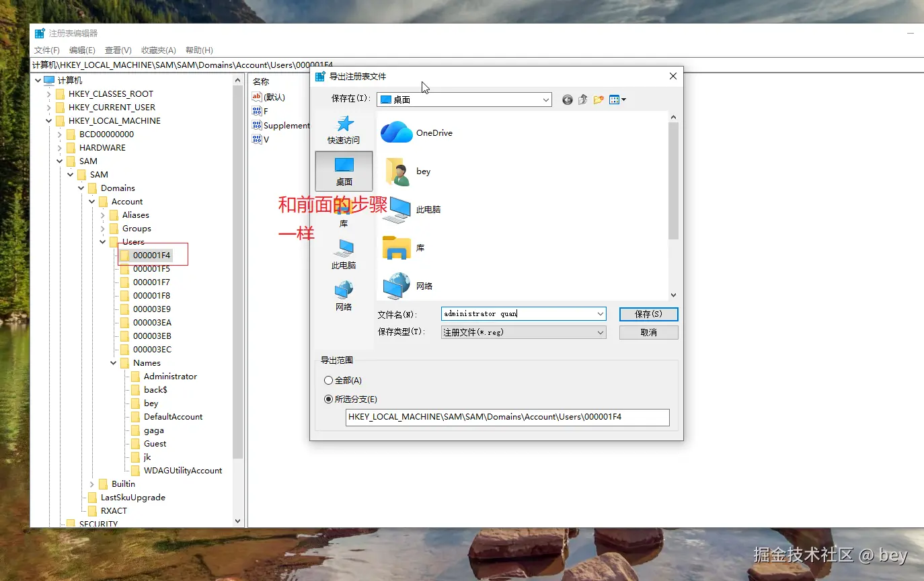The width and height of the screenshot is (924, 581).
Task: Open the 查看(V) menu
Action: pyautogui.click(x=118, y=50)
